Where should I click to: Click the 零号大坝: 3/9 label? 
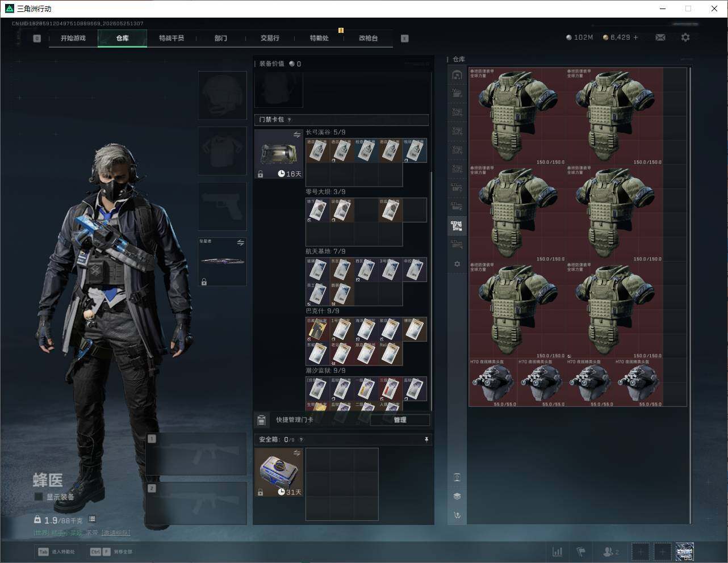click(x=325, y=192)
